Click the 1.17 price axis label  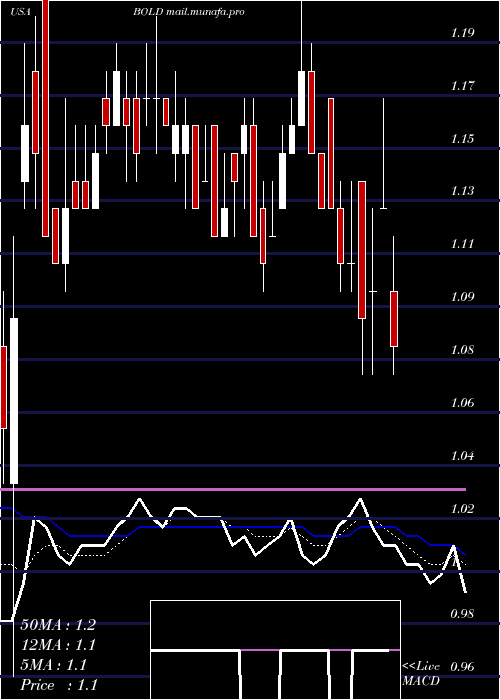462,85
